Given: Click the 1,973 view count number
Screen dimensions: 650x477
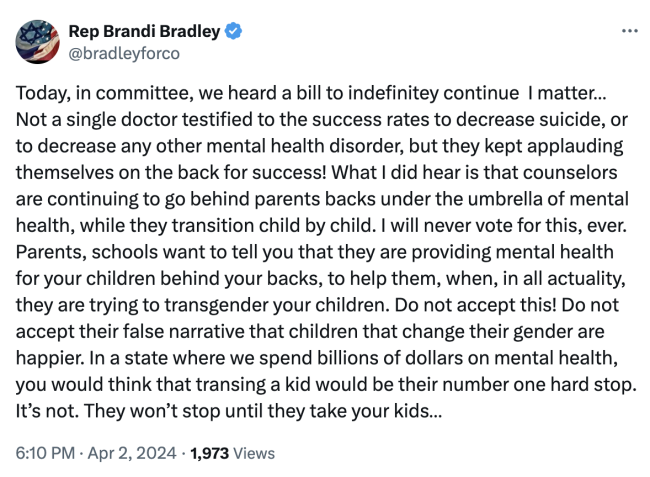Looking at the screenshot, I should 207,453.
